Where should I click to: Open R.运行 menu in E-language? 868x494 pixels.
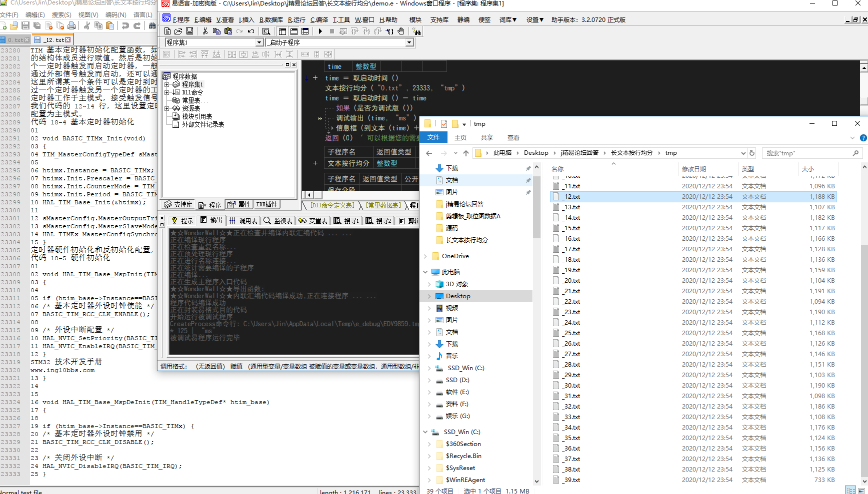[x=296, y=19]
